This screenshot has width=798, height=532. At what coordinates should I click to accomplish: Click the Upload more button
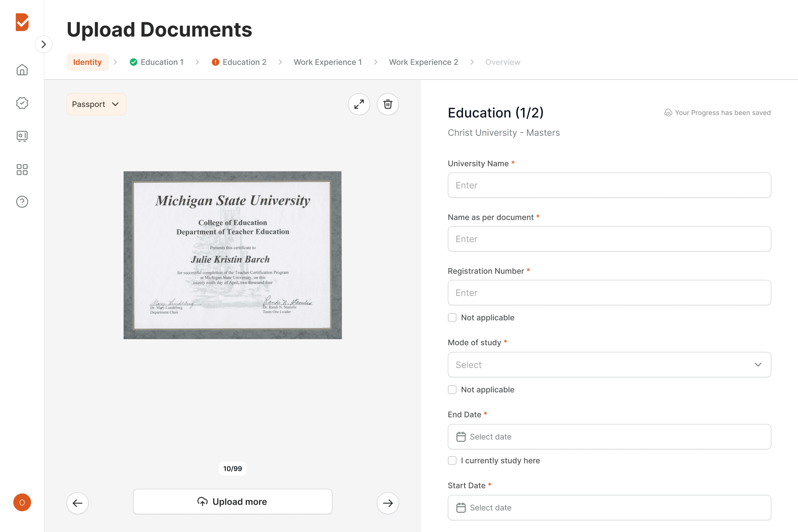tap(232, 502)
